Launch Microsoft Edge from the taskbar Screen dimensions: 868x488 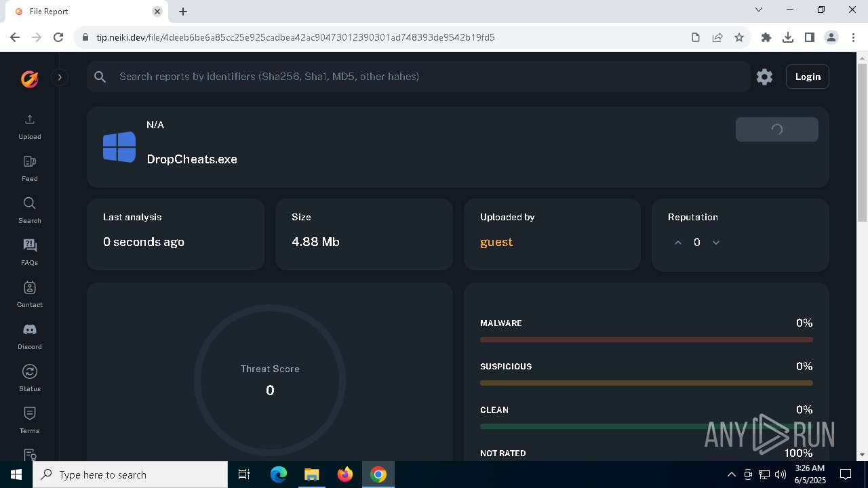(x=279, y=474)
